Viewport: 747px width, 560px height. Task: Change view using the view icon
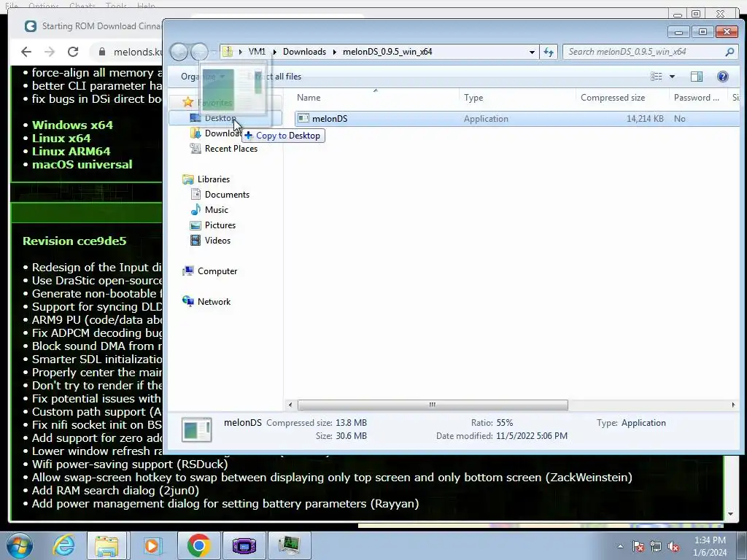[656, 76]
